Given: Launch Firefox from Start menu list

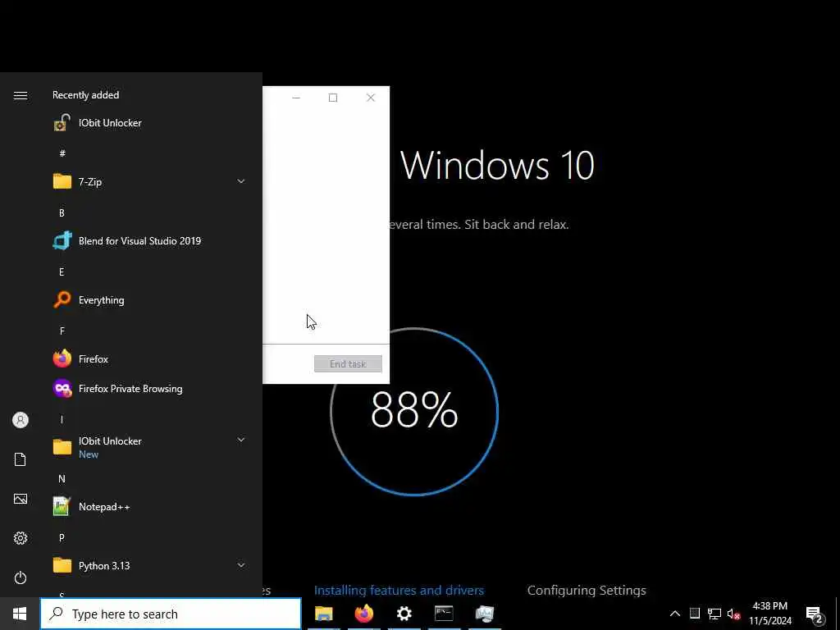Looking at the screenshot, I should (x=150, y=359).
